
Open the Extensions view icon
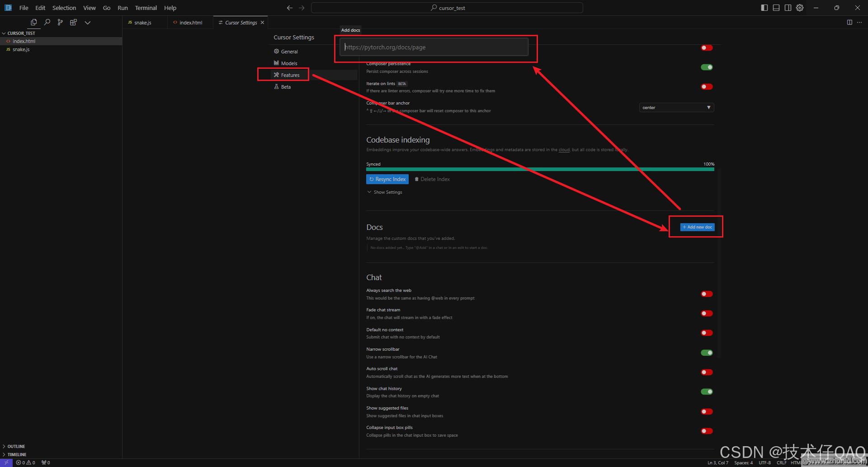tap(73, 22)
